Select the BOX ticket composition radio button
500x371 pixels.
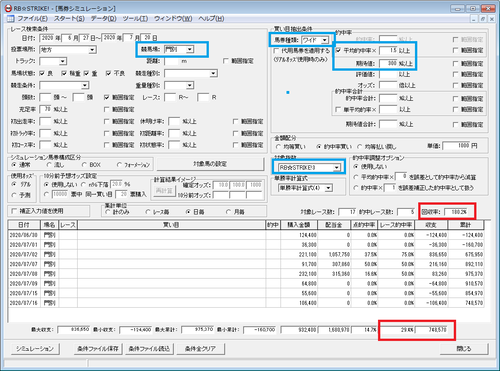[x=84, y=165]
